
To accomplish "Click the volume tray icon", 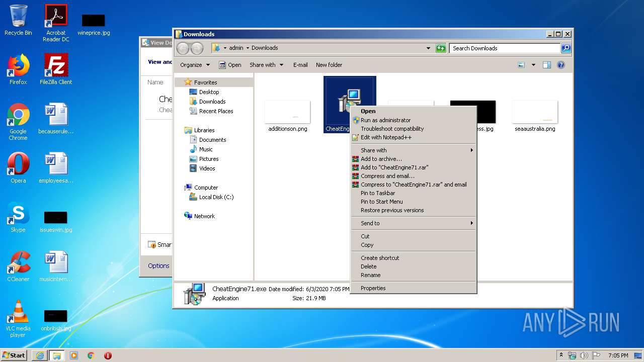I will click(584, 355).
